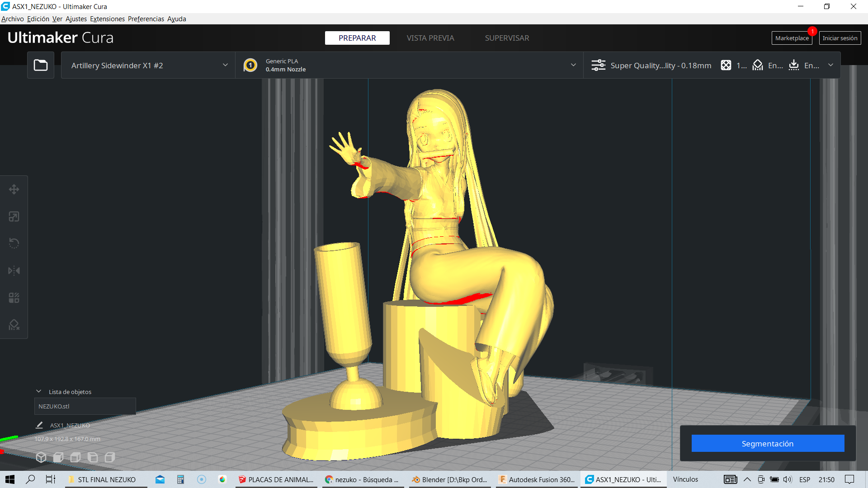This screenshot has width=868, height=488.
Task: Open Per Model Settings tool
Action: coord(14,298)
